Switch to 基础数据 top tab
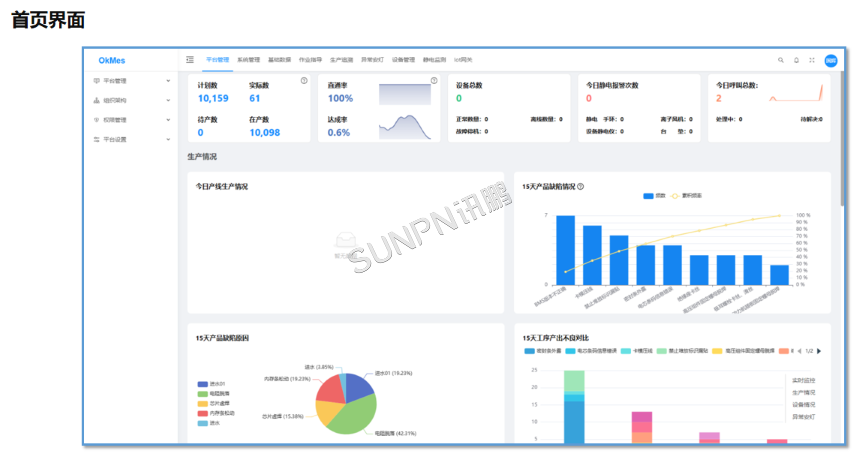The image size is (860, 454). tap(279, 60)
